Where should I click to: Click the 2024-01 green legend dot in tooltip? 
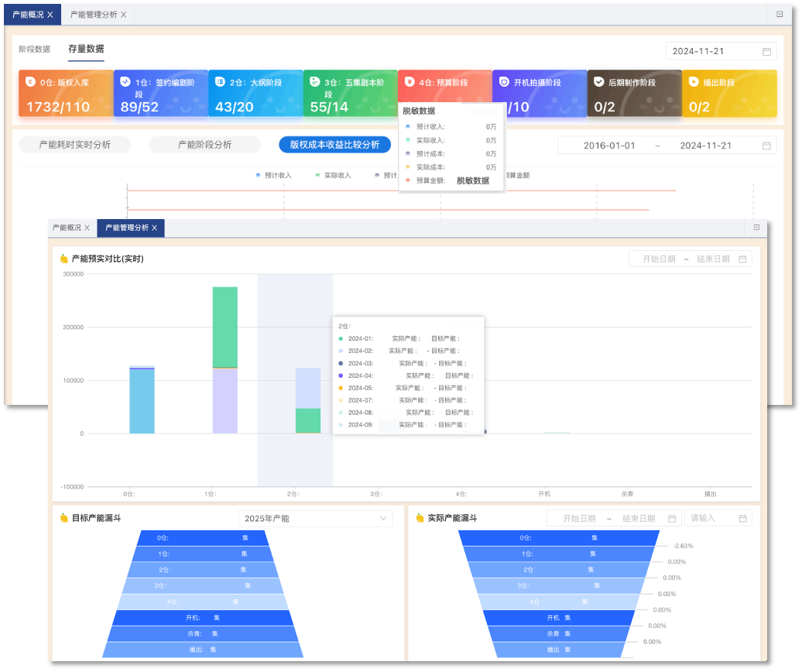point(341,338)
